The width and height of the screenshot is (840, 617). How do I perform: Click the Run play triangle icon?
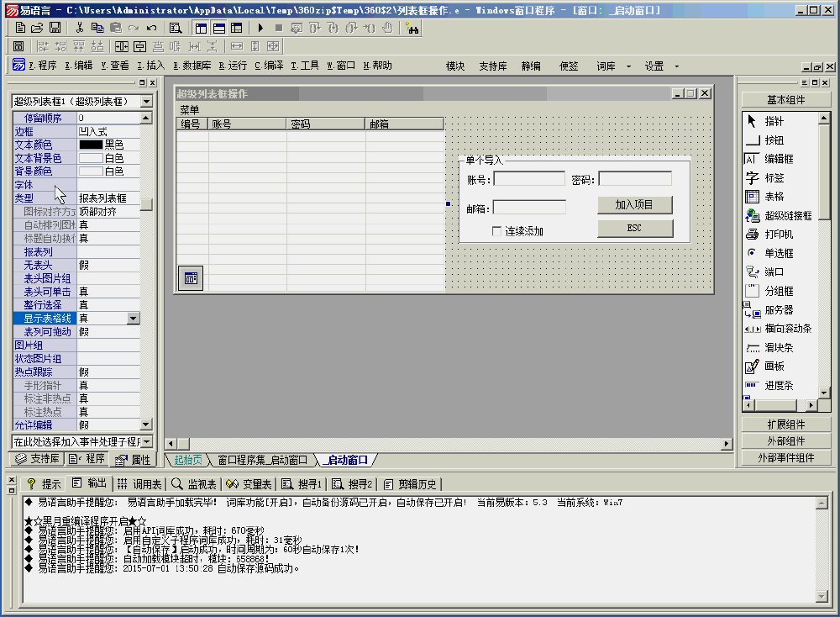coord(260,28)
